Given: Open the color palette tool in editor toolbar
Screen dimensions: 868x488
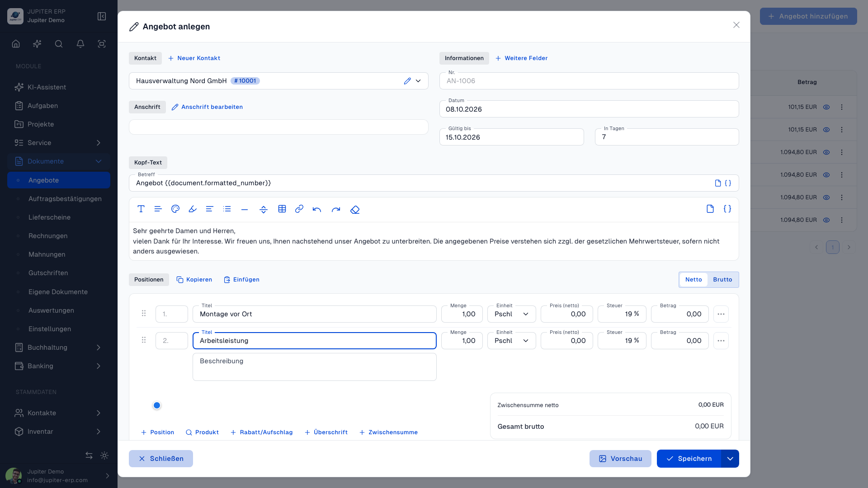Looking at the screenshot, I should coord(175,209).
